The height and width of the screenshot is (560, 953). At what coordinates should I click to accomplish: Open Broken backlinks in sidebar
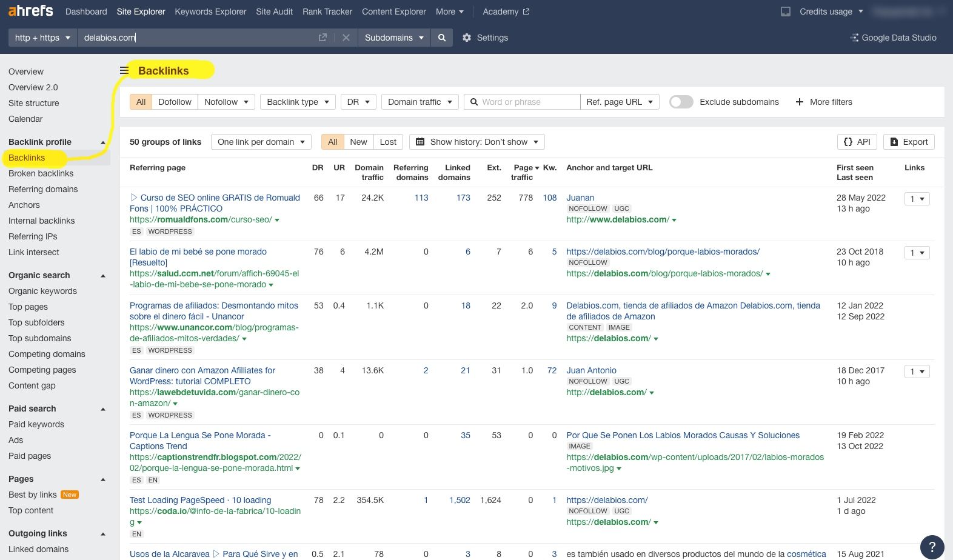41,173
